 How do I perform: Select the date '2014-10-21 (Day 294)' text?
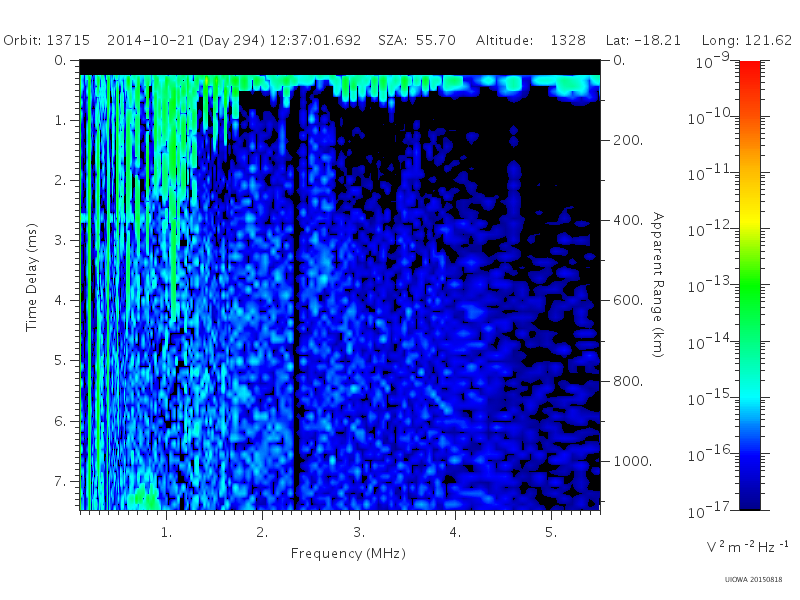tap(186, 41)
